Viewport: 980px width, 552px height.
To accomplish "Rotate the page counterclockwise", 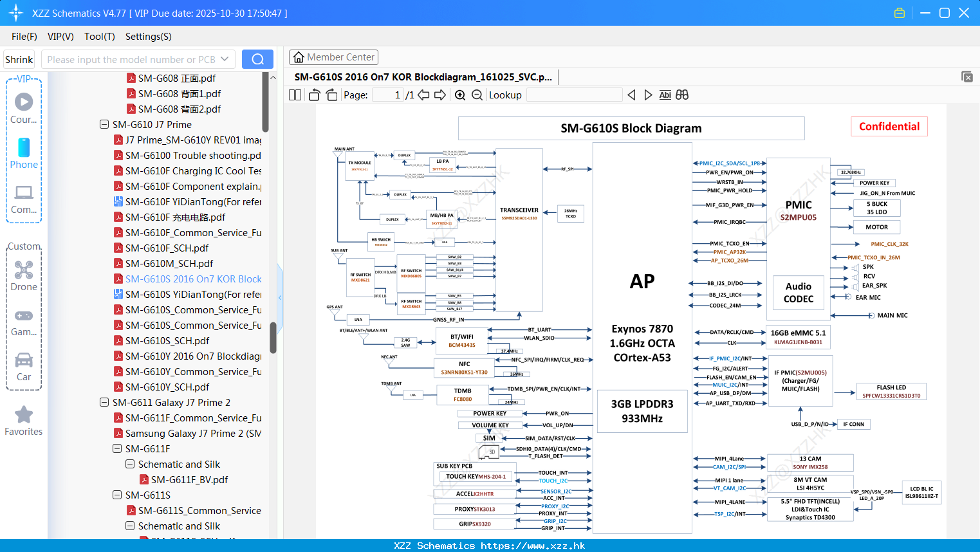I will click(314, 95).
